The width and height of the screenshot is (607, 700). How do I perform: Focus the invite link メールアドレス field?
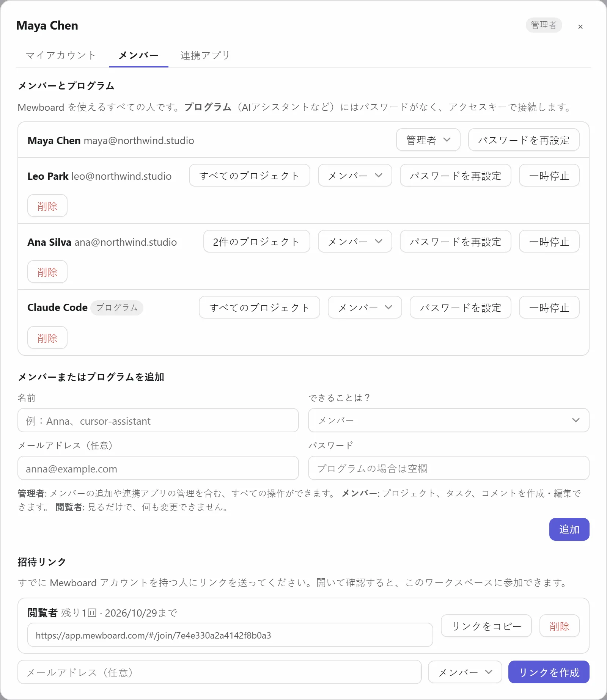[220, 672]
